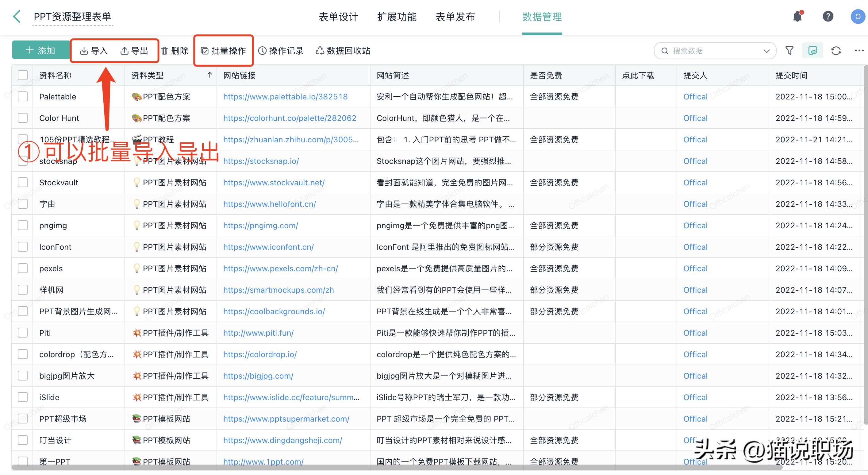Screen dimensions: 868x475
Task: Click the horizontal scrollbar at bottom
Action: click(397, 467)
